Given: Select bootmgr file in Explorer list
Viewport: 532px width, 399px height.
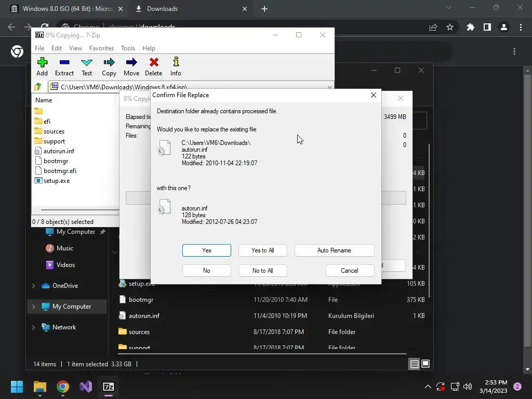Looking at the screenshot, I should pyautogui.click(x=271, y=300).
